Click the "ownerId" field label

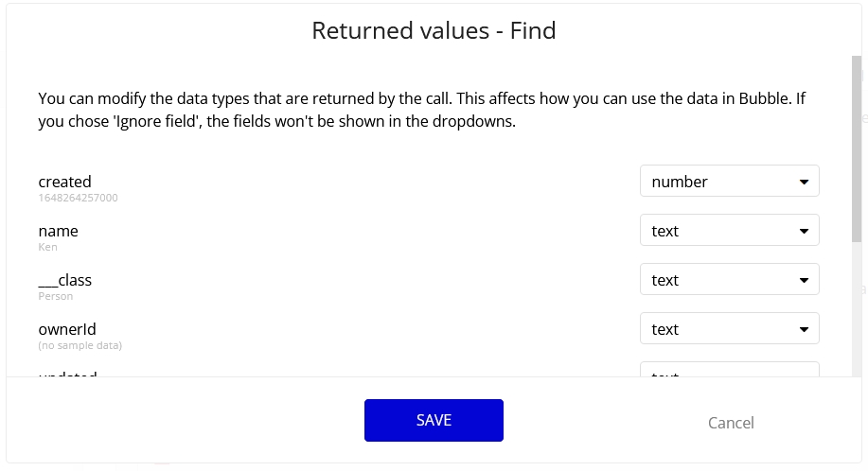[x=67, y=329]
